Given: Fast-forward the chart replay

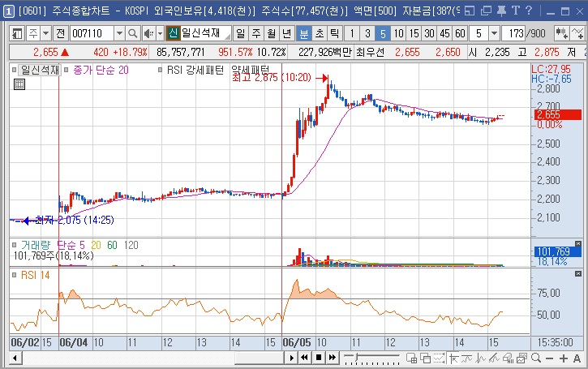Looking at the screenshot, I should tap(333, 358).
